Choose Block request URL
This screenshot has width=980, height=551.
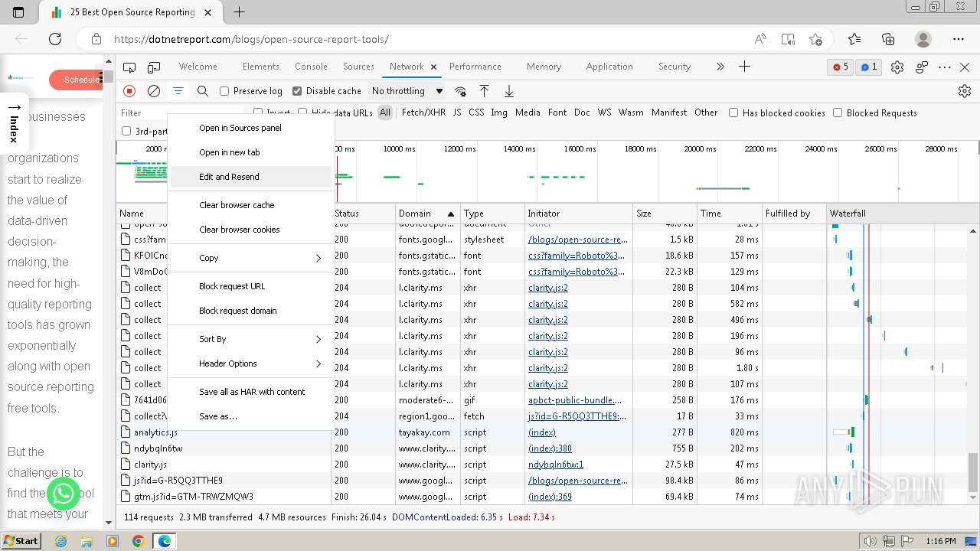pyautogui.click(x=251, y=286)
